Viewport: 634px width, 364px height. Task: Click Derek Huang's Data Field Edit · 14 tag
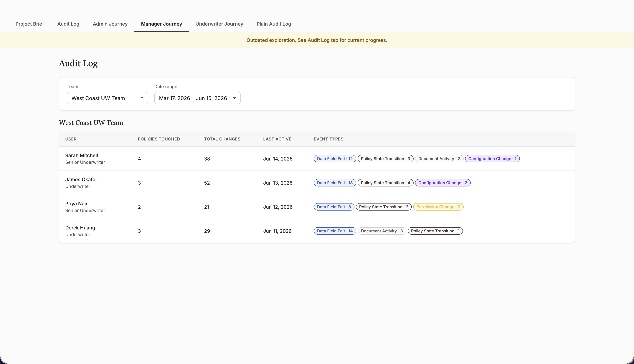tap(335, 231)
